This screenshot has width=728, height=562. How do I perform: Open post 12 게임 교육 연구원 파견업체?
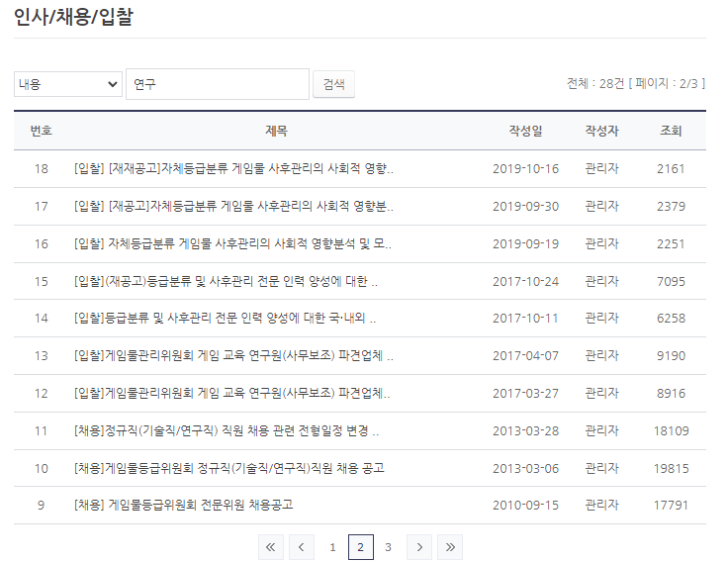click(x=232, y=393)
